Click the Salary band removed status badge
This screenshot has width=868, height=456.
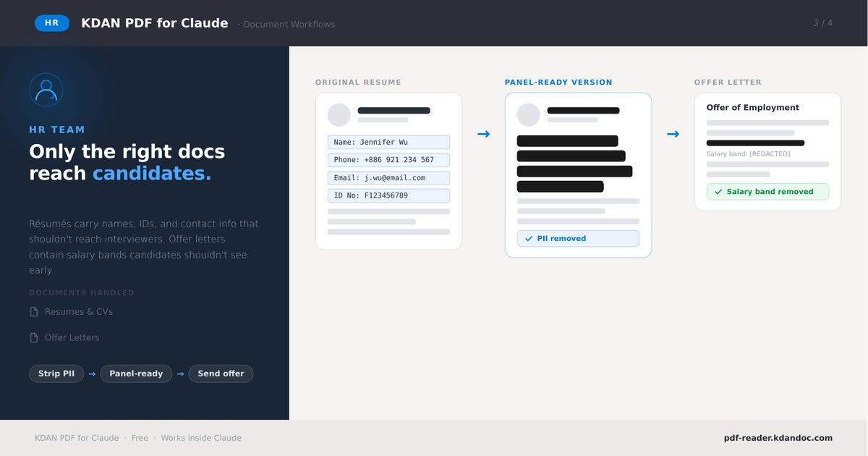[x=767, y=192]
